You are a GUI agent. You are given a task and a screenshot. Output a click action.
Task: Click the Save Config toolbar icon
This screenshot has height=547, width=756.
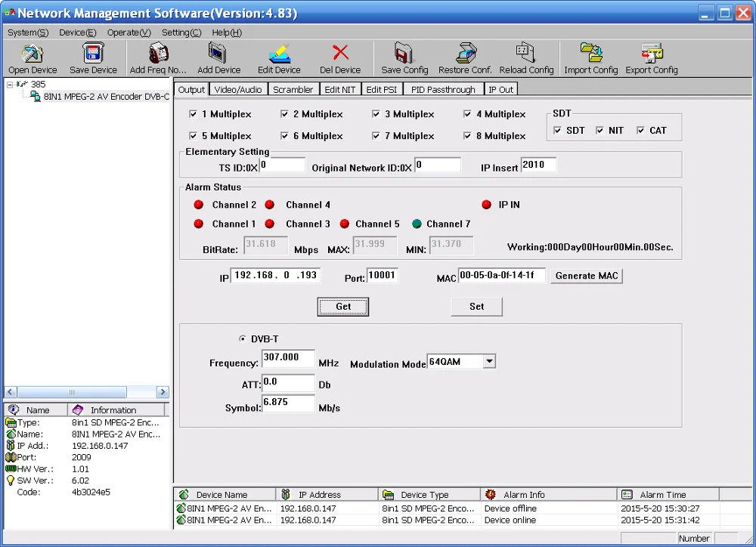point(404,54)
